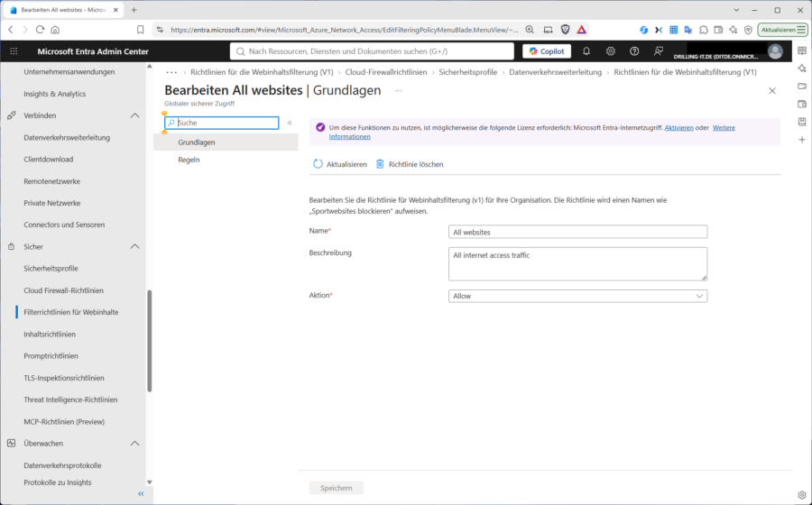Select the Grundlagen menu item
The image size is (812, 505).
[x=226, y=142]
